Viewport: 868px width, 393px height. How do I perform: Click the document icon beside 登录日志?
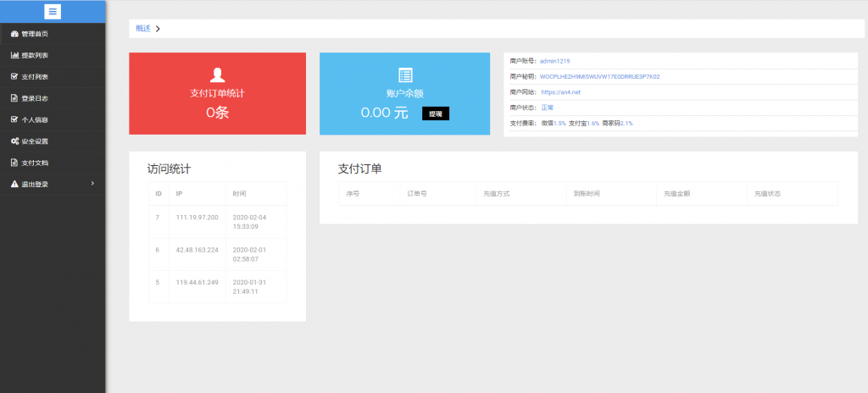click(x=14, y=98)
